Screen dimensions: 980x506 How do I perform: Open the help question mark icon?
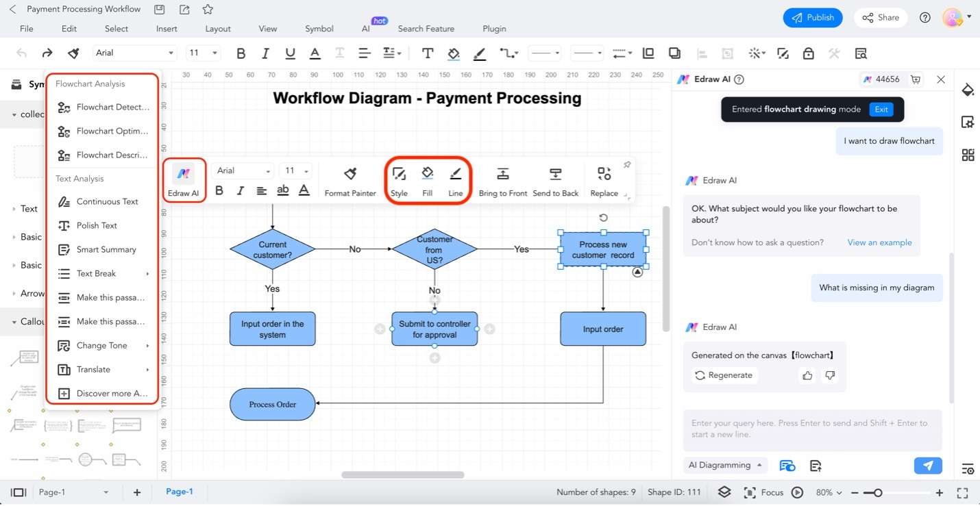pos(925,18)
